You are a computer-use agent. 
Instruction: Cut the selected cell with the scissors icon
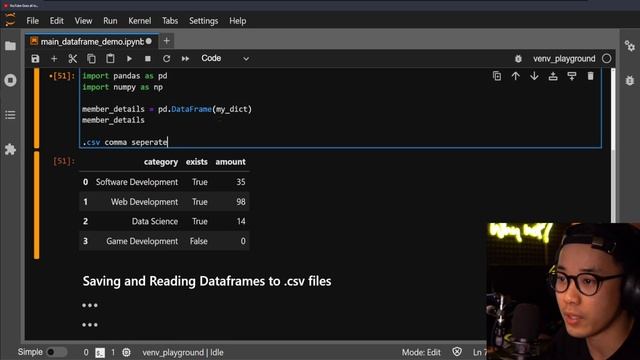pos(73,59)
